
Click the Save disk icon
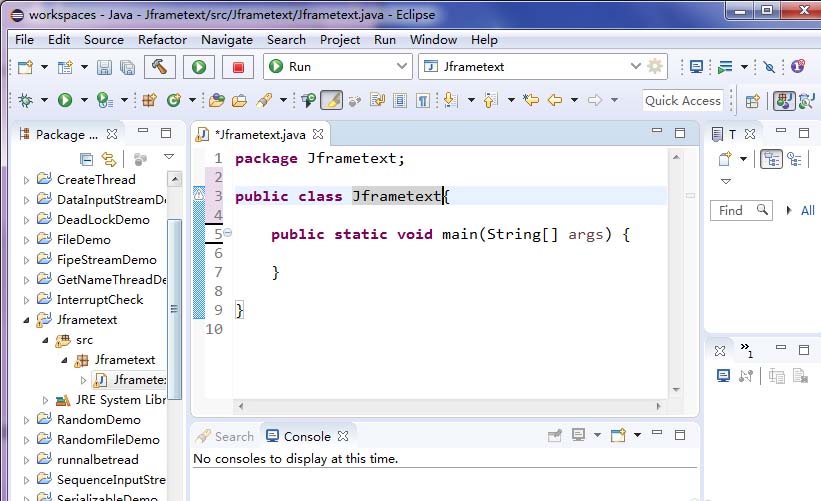[105, 67]
